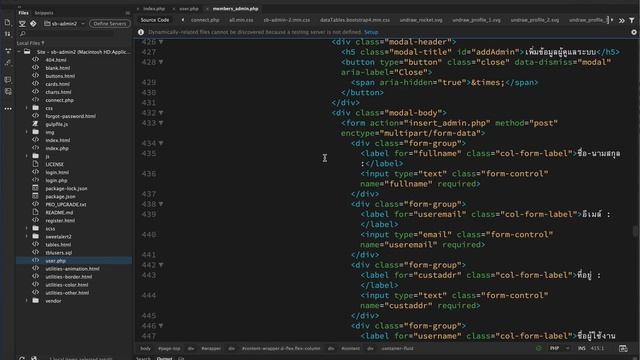Click the Apply Comment icon

(8, 80)
